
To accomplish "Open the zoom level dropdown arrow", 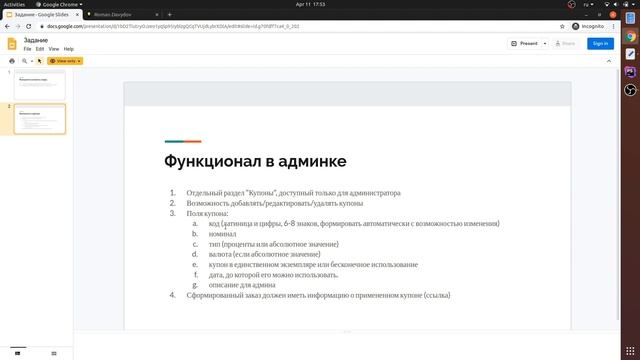I will point(32,61).
